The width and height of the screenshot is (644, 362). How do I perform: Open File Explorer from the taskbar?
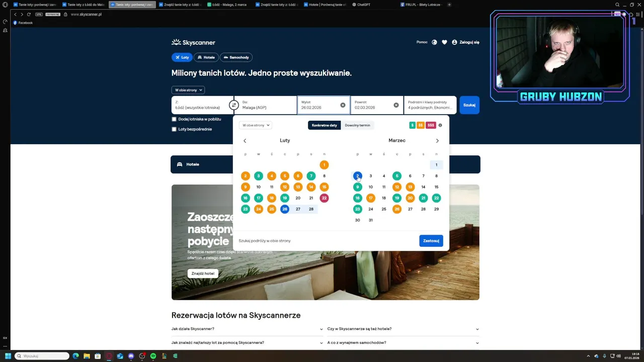coord(87,356)
